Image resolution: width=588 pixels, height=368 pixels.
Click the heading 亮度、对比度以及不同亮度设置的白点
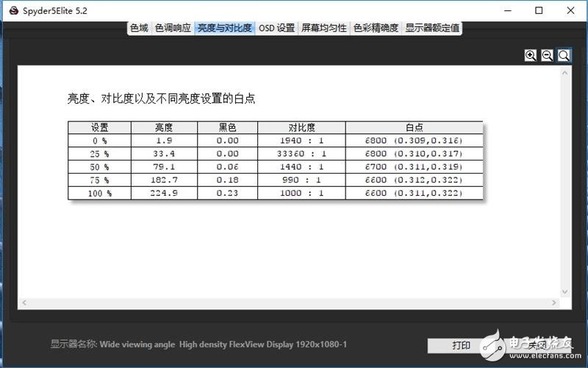tap(161, 99)
